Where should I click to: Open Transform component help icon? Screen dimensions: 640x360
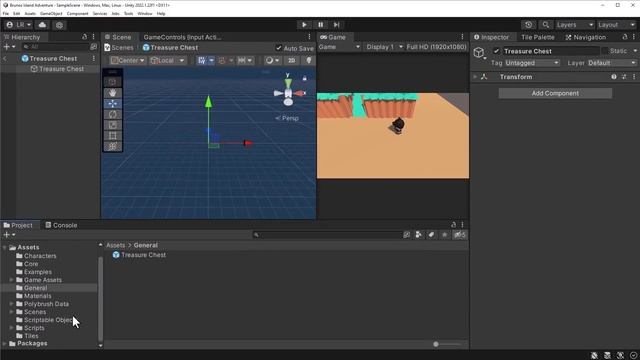point(614,77)
